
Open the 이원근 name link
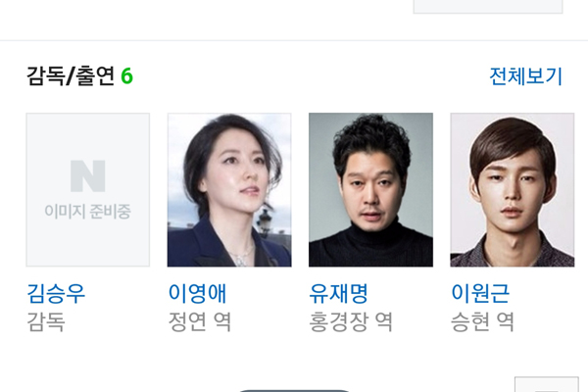click(x=480, y=293)
